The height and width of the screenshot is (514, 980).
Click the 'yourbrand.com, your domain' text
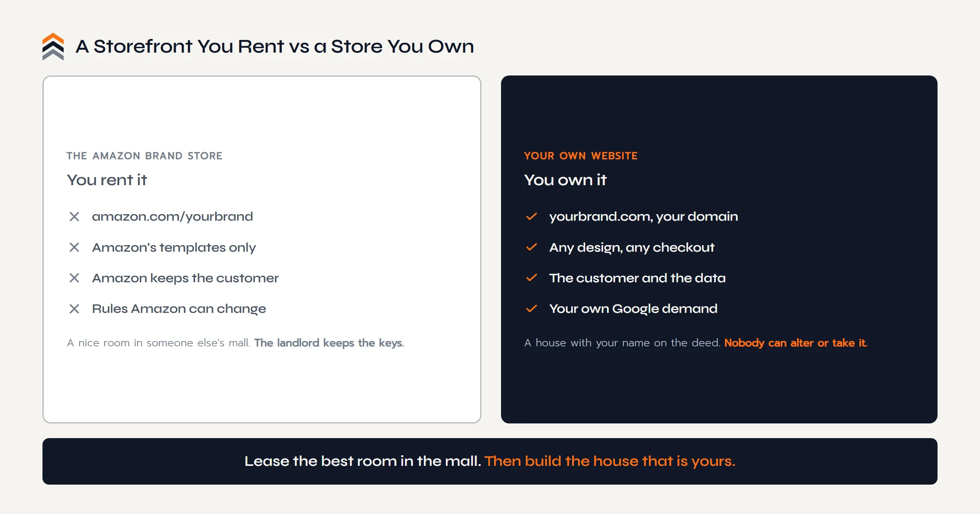pos(644,217)
